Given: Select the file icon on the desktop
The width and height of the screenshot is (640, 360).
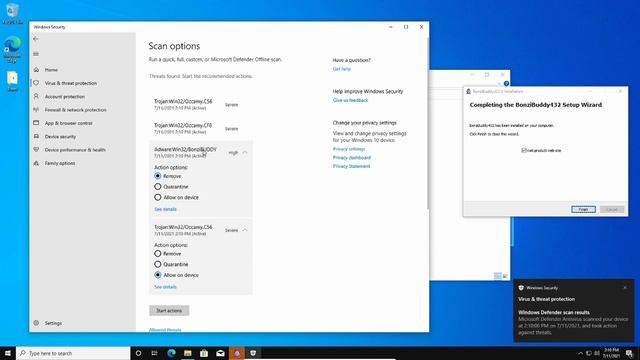Looking at the screenshot, I should (12, 81).
